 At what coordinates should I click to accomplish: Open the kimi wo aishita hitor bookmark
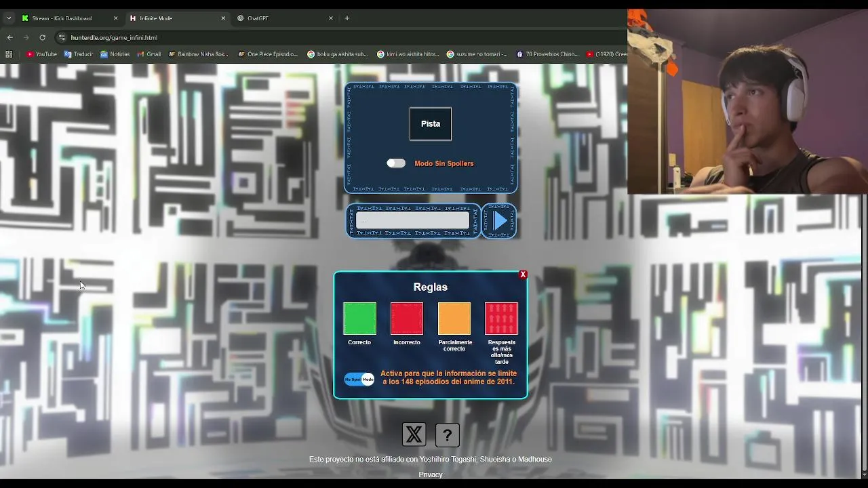tap(408, 54)
